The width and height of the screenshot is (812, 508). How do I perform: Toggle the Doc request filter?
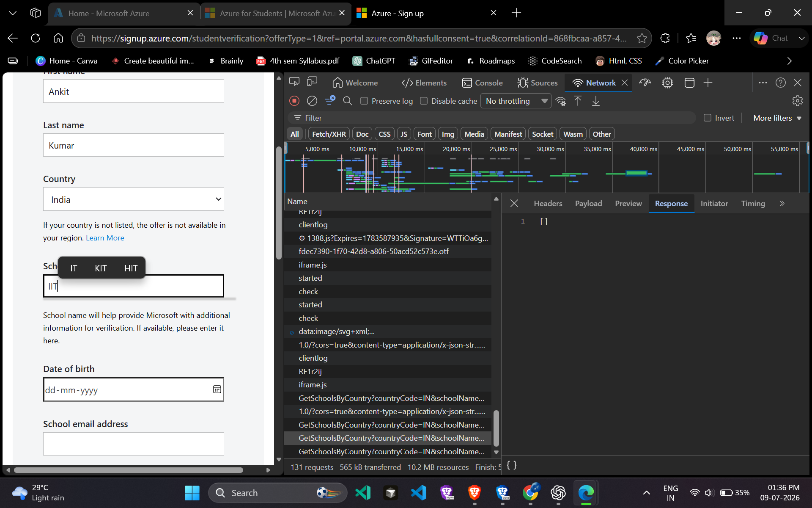(x=362, y=134)
